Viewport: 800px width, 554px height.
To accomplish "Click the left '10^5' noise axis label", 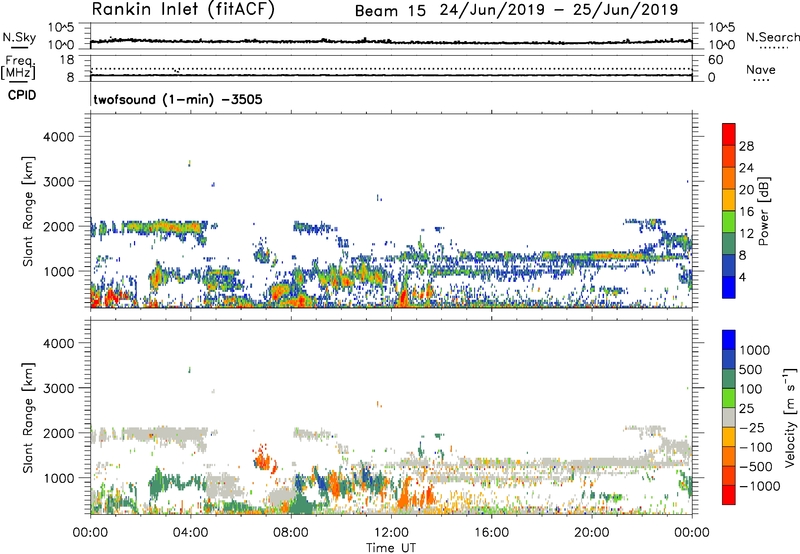I will pyautogui.click(x=61, y=27).
